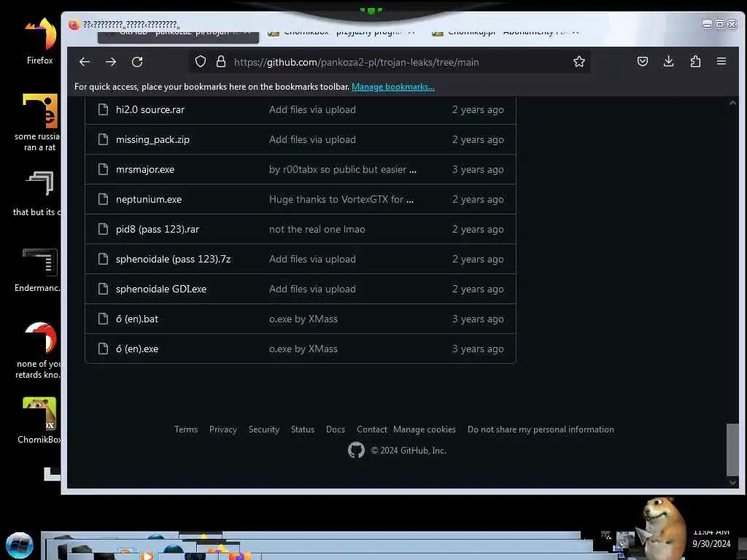
Task: Show site security lock info
Action: (x=221, y=61)
